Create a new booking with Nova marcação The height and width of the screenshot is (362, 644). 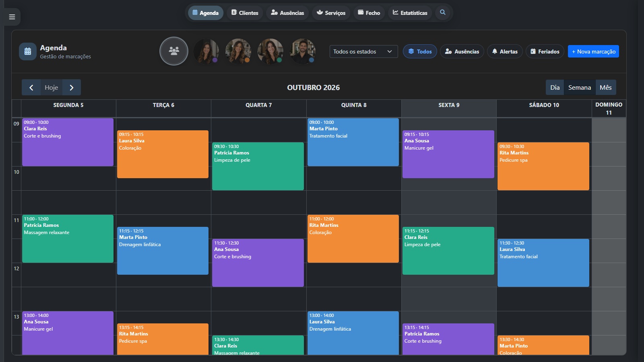click(x=594, y=51)
